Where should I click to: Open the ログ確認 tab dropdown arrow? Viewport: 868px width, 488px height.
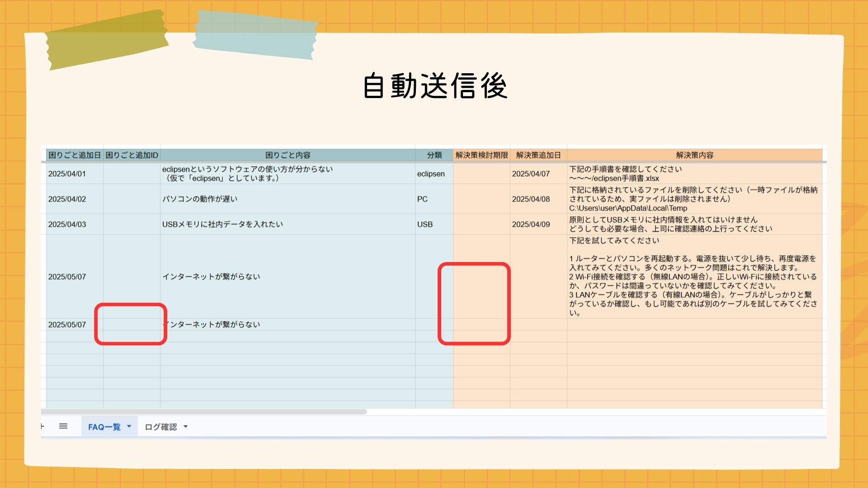(x=185, y=427)
